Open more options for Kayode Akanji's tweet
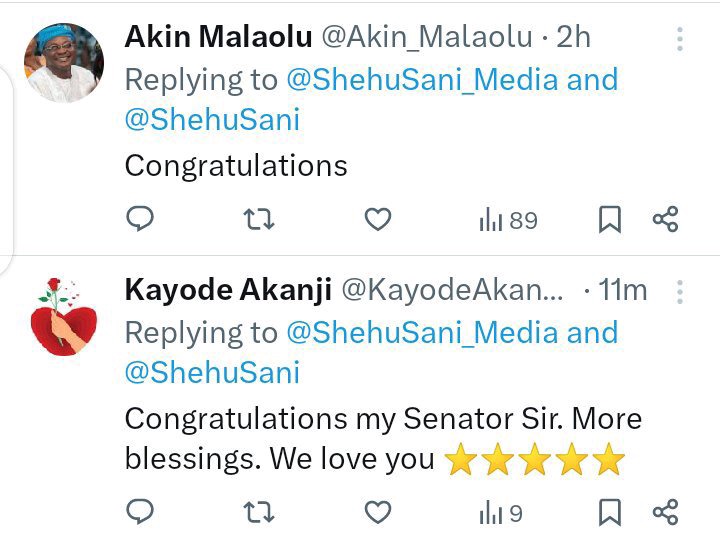 point(680,292)
